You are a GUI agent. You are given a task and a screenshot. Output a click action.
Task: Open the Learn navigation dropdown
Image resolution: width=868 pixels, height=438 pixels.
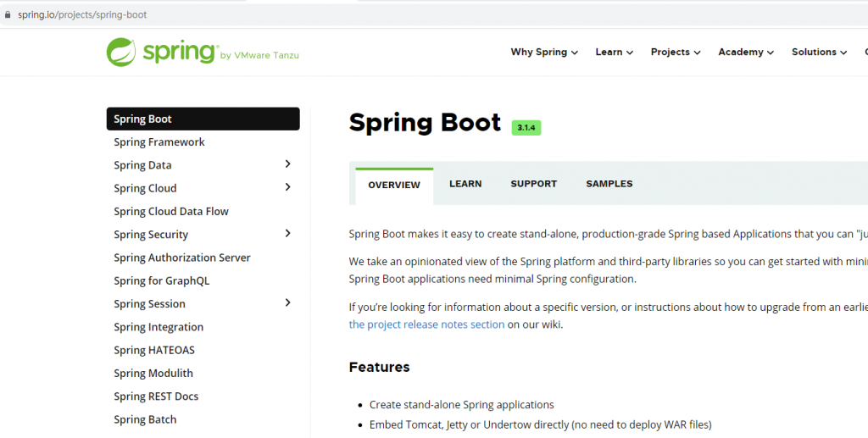(614, 52)
